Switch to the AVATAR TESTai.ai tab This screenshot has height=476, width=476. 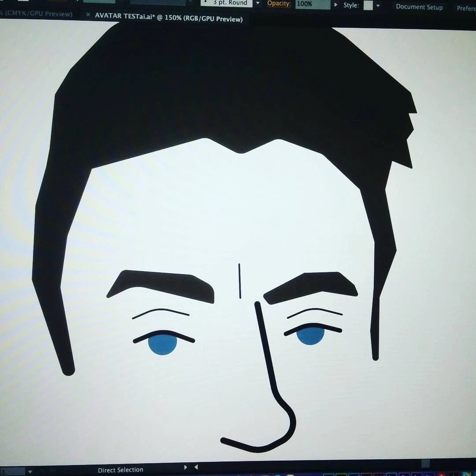[x=168, y=19]
